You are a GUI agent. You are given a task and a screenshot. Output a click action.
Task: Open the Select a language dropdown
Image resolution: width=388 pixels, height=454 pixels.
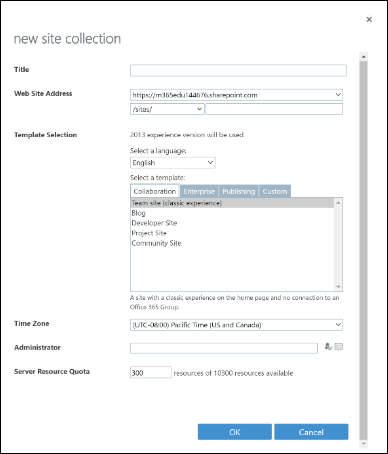[173, 163]
